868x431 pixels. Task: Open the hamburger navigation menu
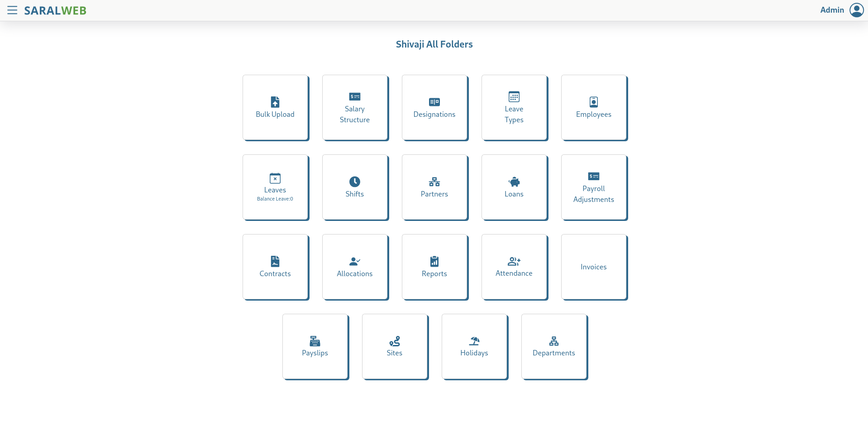(12, 10)
